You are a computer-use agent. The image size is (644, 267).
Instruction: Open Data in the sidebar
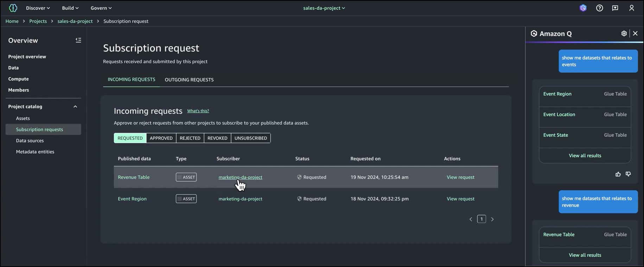click(x=13, y=68)
